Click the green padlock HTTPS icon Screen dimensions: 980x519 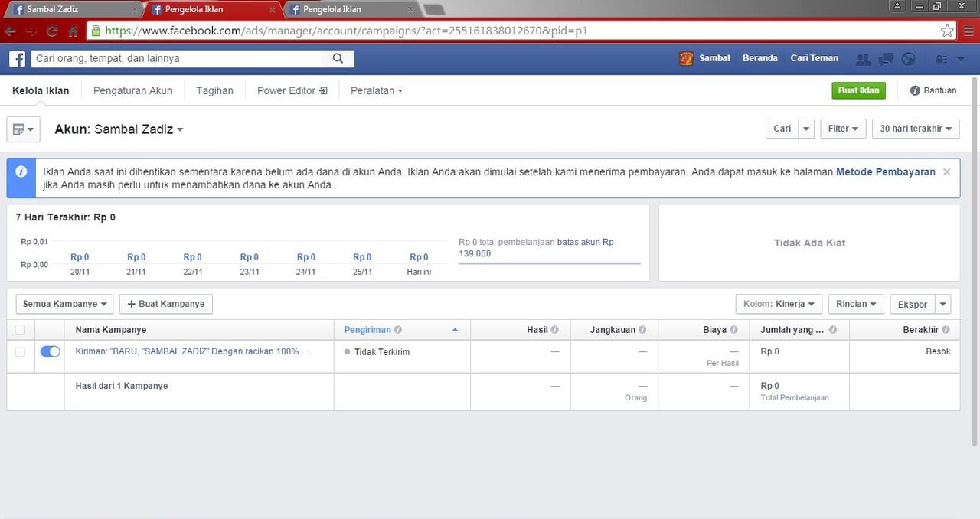(96, 31)
